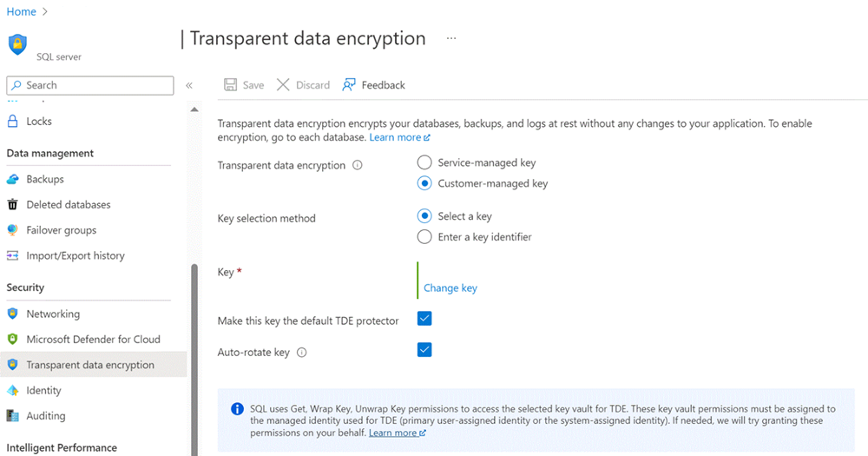Click the Networking shield icon
Viewport: 868px width, 456px height.
tap(12, 314)
